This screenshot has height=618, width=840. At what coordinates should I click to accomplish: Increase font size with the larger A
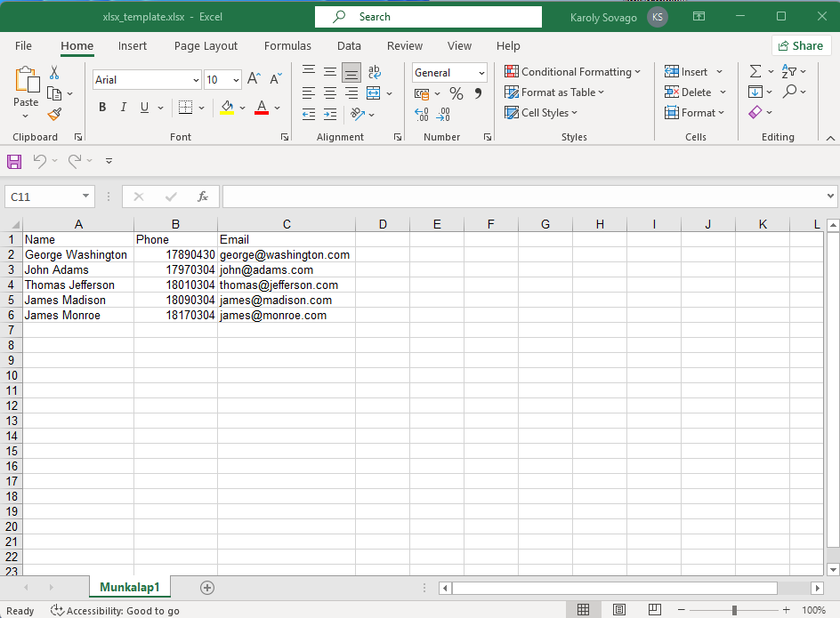(254, 79)
